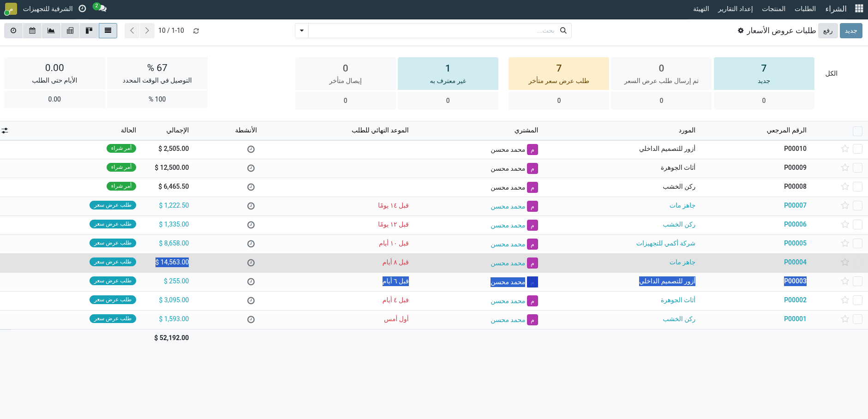Open the المنتجات menu
This screenshot has width=868, height=419.
(774, 8)
